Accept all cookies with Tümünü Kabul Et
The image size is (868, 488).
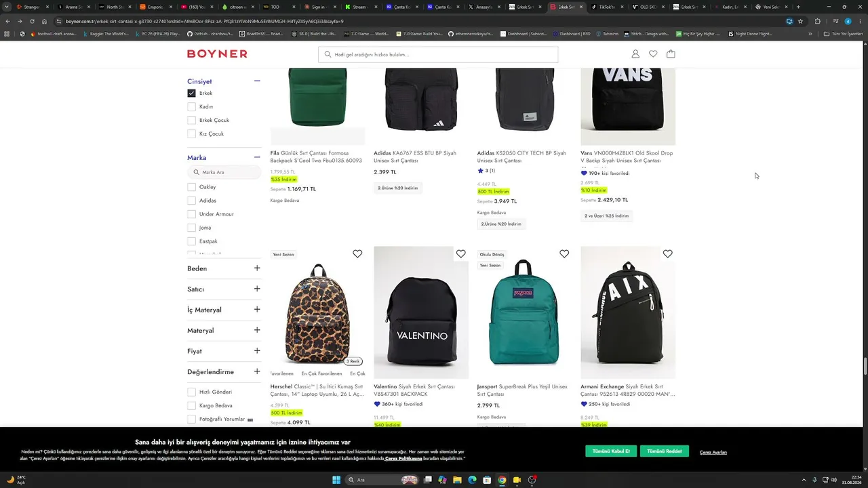(x=611, y=451)
